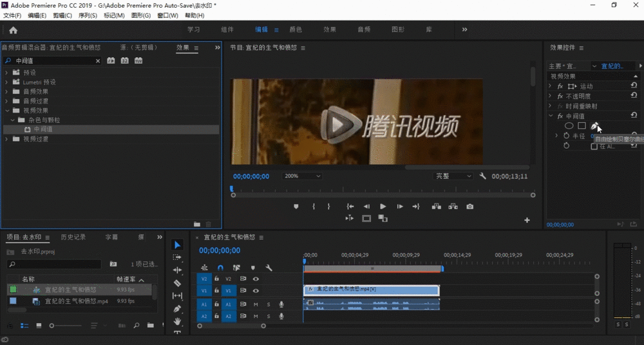Go to Out point
This screenshot has width=644, height=345.
tap(416, 207)
